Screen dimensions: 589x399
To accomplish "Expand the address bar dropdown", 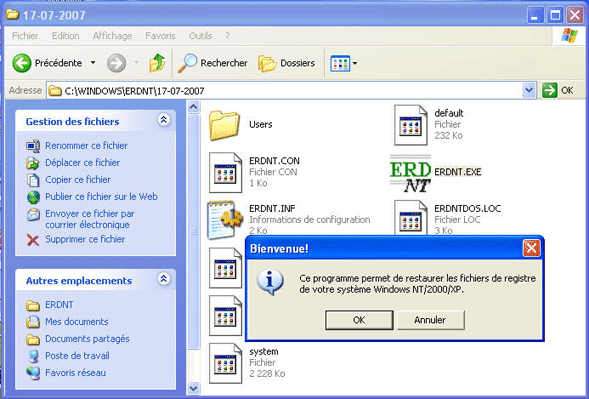I will (529, 91).
